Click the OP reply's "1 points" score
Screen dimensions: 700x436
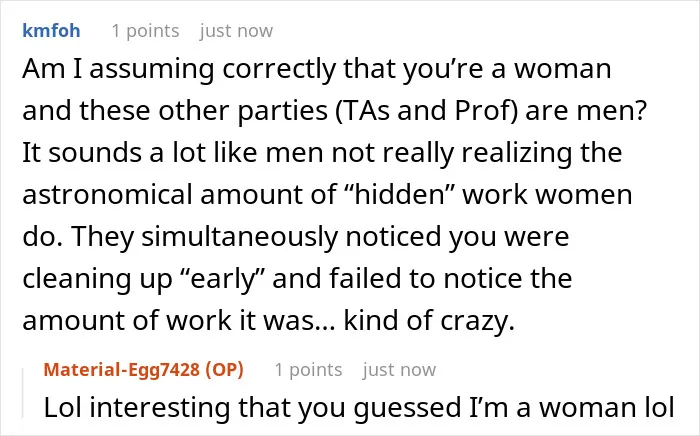click(x=308, y=370)
